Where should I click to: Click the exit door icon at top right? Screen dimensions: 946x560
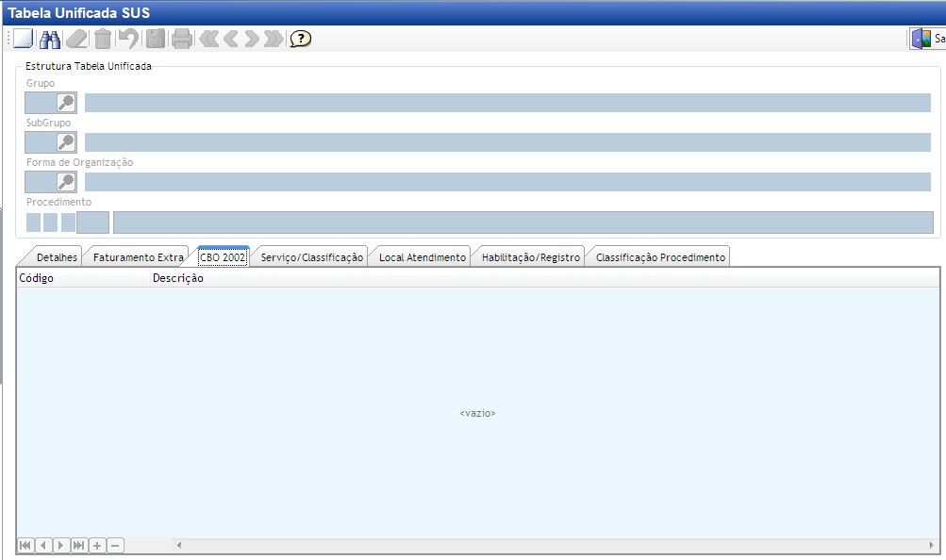pos(921,40)
